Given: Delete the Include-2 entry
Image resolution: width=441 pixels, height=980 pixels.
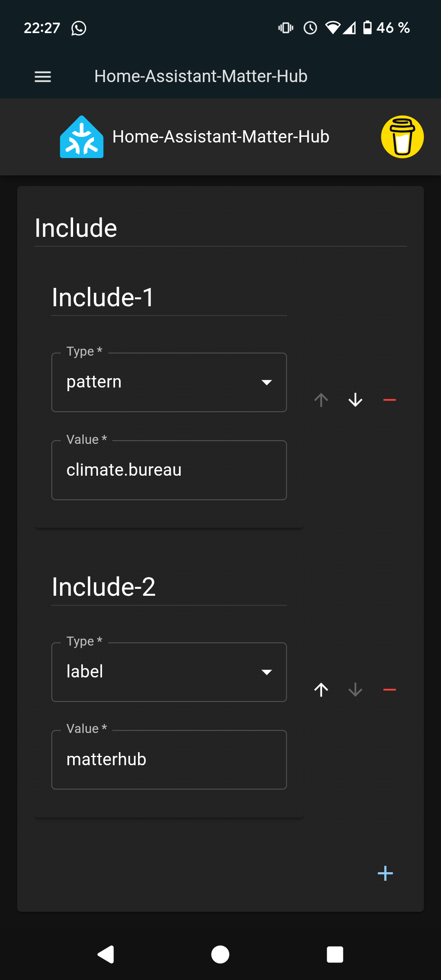Looking at the screenshot, I should click(390, 690).
